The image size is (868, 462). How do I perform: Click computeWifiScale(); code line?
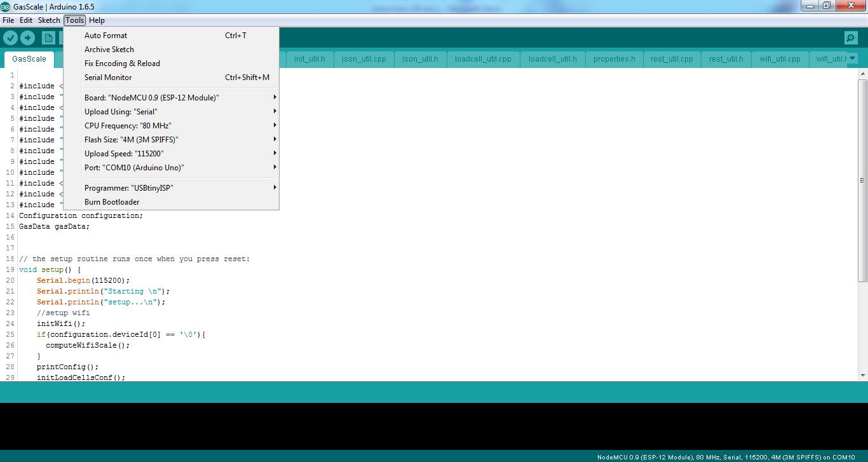click(88, 345)
